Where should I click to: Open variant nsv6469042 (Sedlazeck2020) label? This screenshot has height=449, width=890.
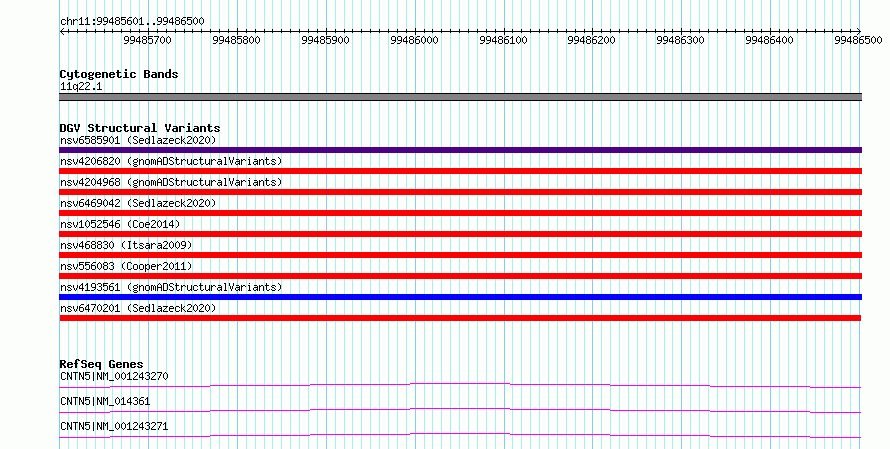138,203
